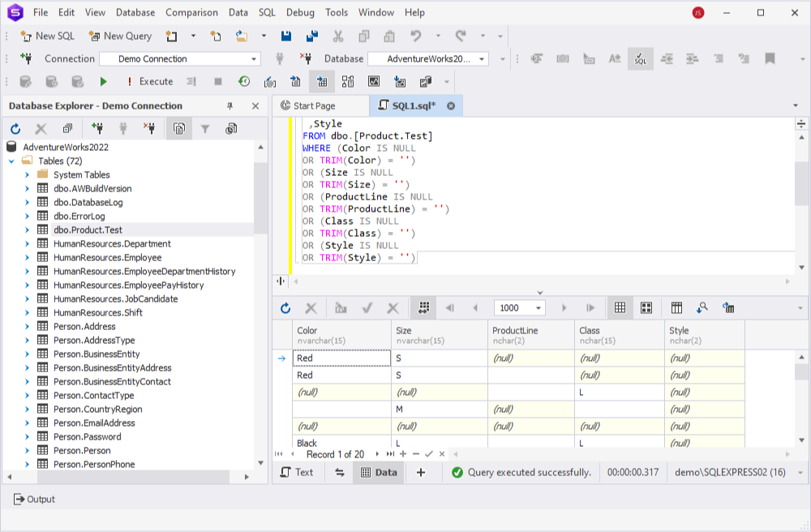811x532 pixels.
Task: Select the dbo.ErrorLog table
Action: pos(79,216)
